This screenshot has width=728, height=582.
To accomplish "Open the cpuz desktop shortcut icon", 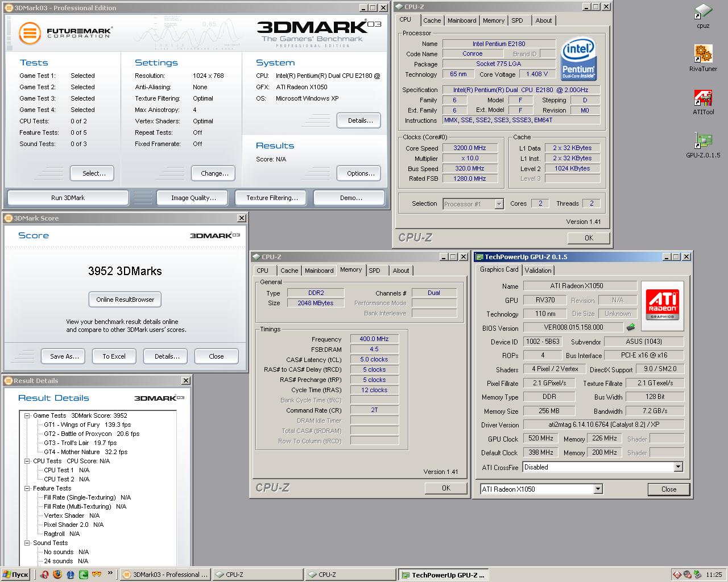I will point(703,11).
